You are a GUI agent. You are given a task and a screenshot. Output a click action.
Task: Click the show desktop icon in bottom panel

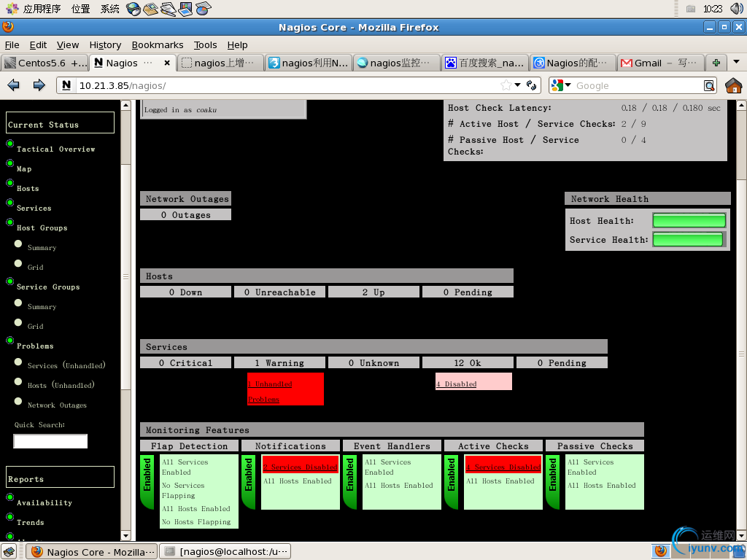click(9, 552)
